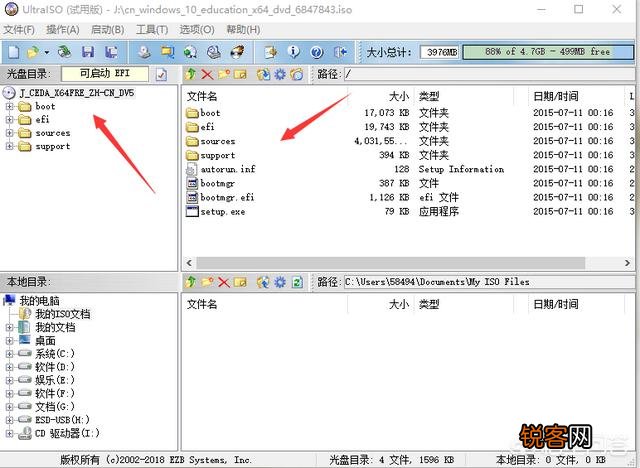Click the Save As double-floppy icon

pos(111,52)
